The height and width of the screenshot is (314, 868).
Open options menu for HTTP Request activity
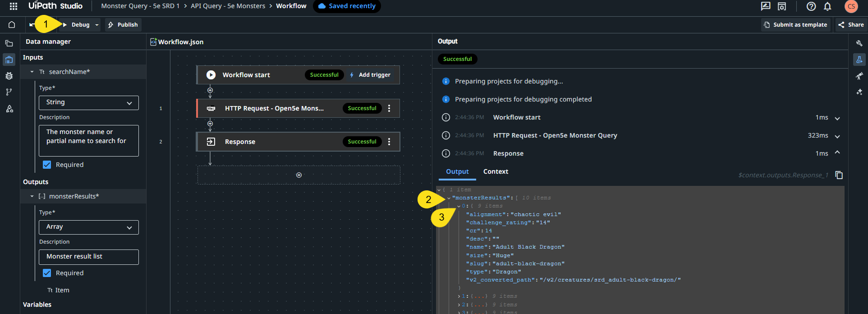389,108
